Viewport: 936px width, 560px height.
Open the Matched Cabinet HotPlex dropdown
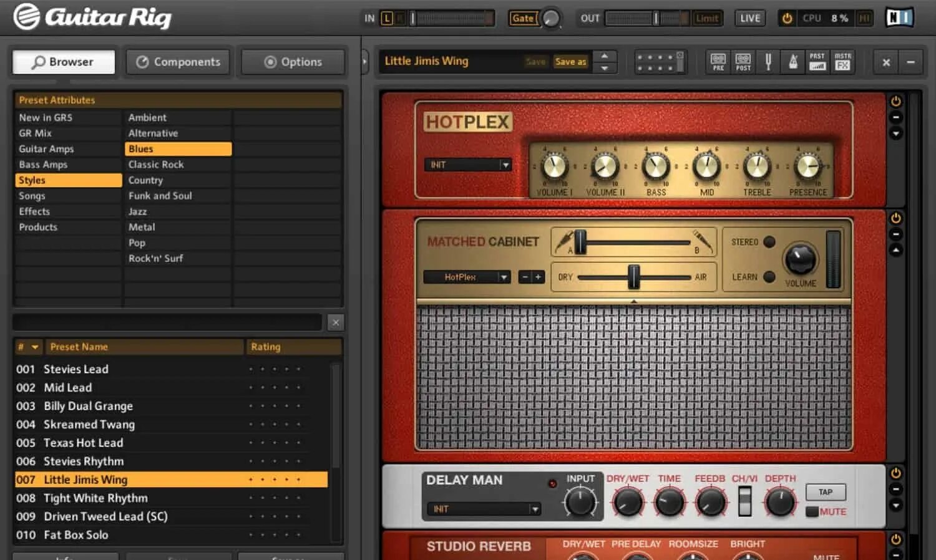tap(467, 277)
